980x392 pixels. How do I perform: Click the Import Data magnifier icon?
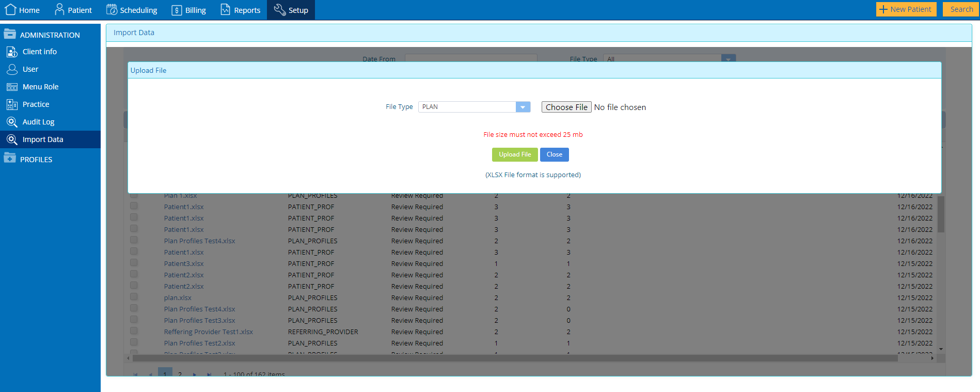pyautogui.click(x=12, y=139)
